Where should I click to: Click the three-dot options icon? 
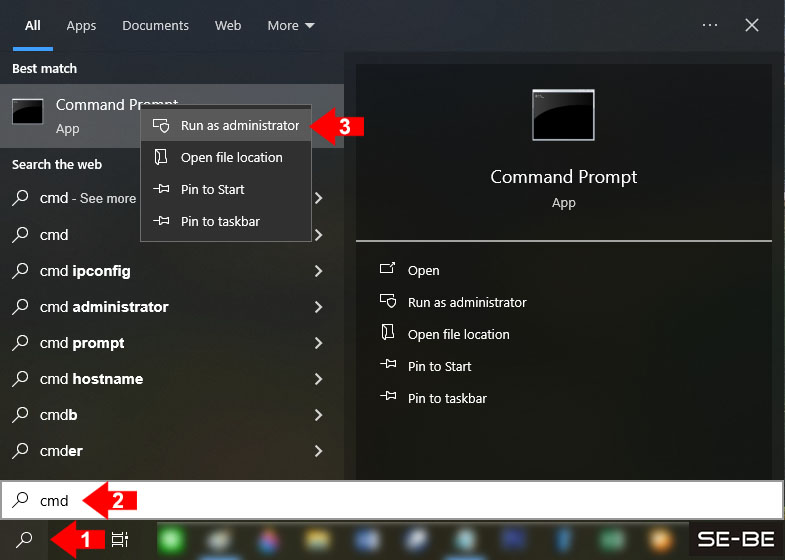(x=710, y=25)
